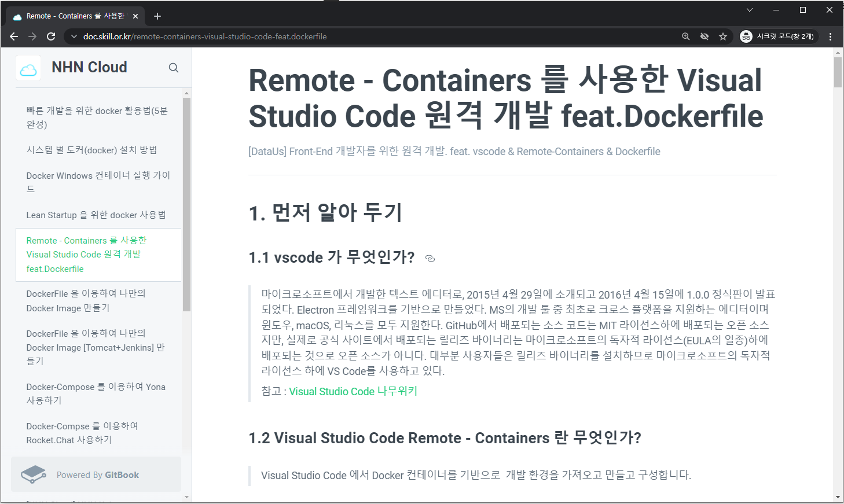
Task: Open 'Docker Windows 컨테이너 실행 가이드' page
Action: pos(98,182)
